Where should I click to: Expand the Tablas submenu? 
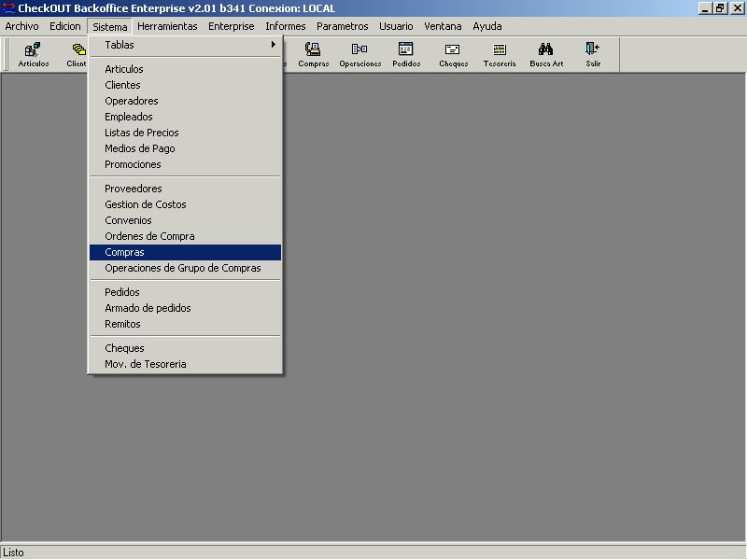pos(185,45)
